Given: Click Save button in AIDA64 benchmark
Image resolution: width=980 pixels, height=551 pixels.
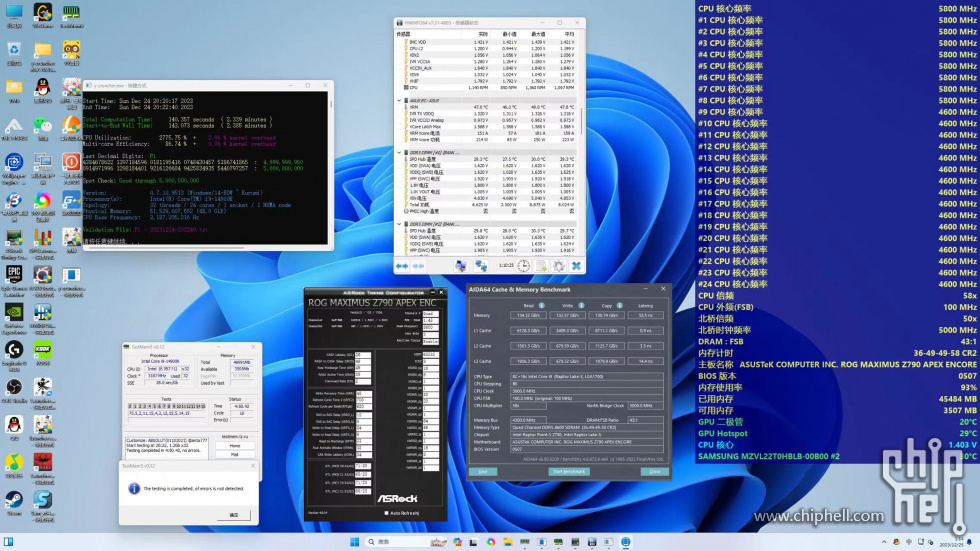Looking at the screenshot, I should pyautogui.click(x=483, y=472).
